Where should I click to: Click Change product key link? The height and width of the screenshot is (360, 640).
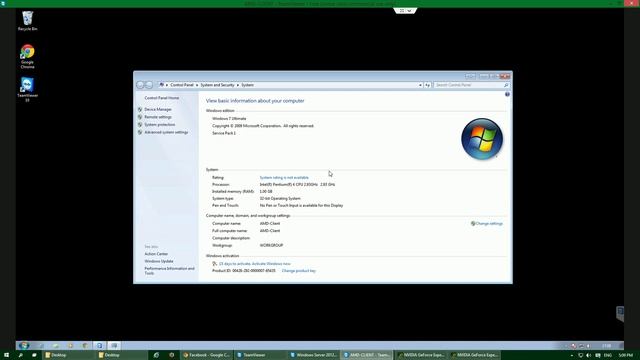click(x=299, y=271)
